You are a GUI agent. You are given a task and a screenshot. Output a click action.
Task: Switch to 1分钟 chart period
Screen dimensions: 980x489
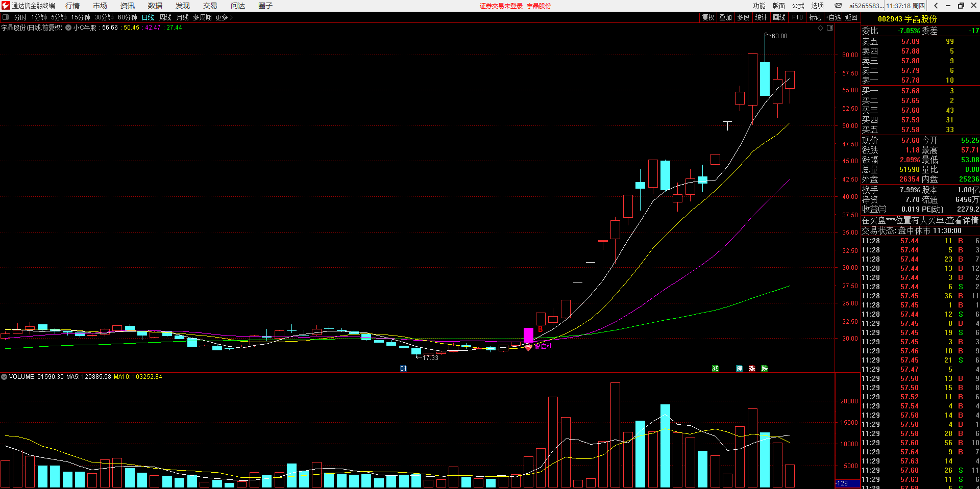39,17
